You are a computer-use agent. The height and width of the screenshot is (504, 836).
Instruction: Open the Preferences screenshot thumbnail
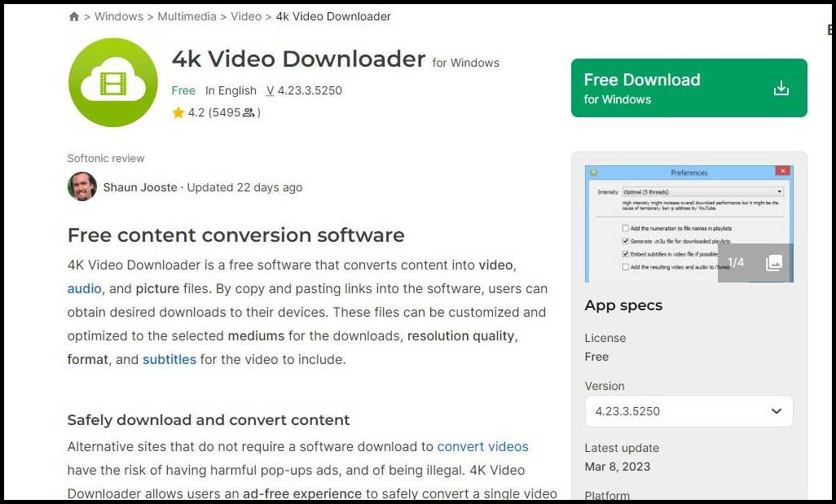coord(689,224)
